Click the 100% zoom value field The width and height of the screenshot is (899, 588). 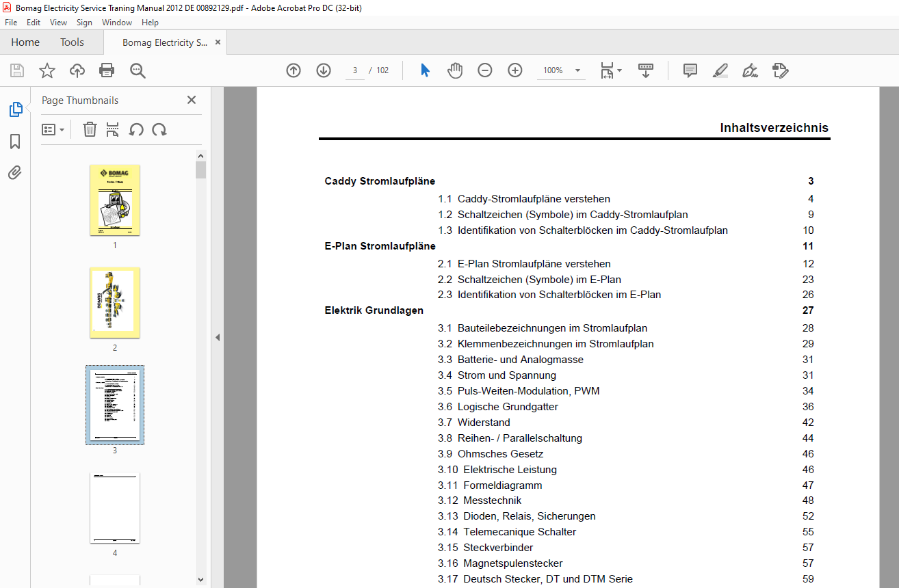click(553, 70)
